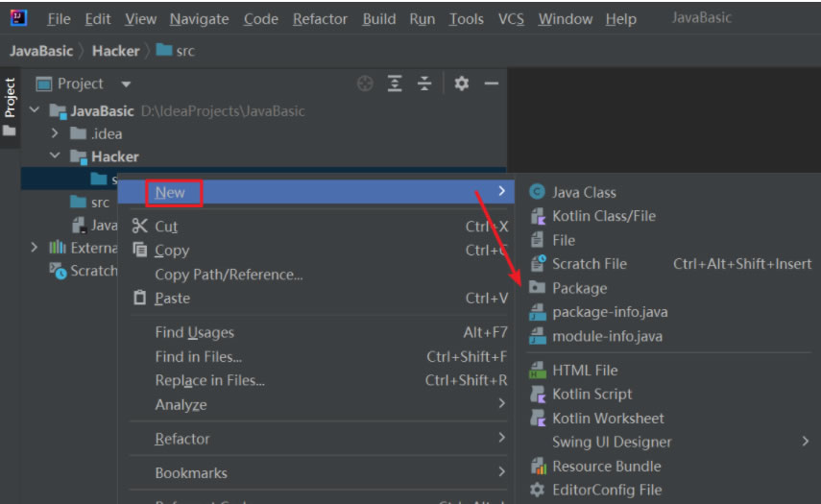Choose Find Usages in context menu

(x=194, y=332)
